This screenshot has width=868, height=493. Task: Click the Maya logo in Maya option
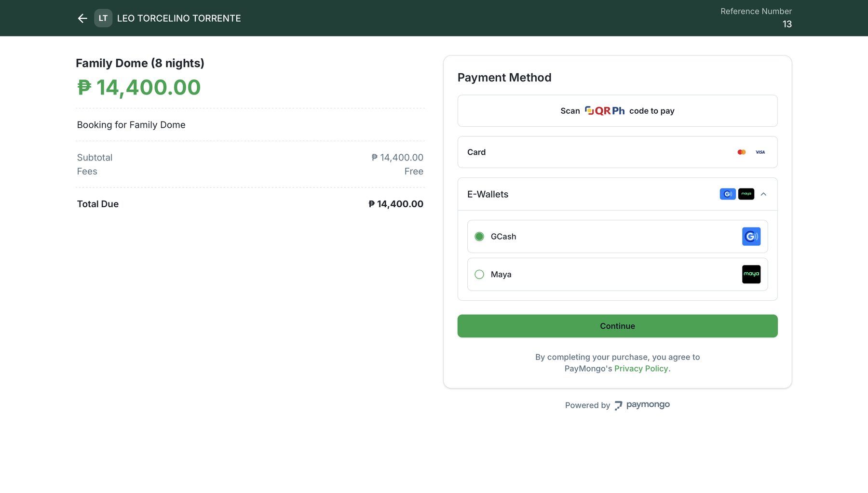pos(751,274)
